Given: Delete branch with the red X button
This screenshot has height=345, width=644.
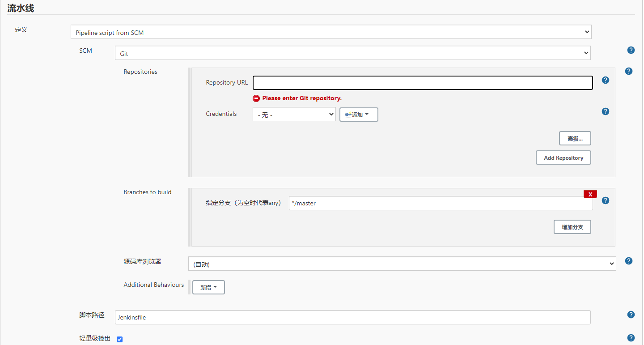Looking at the screenshot, I should [590, 194].
